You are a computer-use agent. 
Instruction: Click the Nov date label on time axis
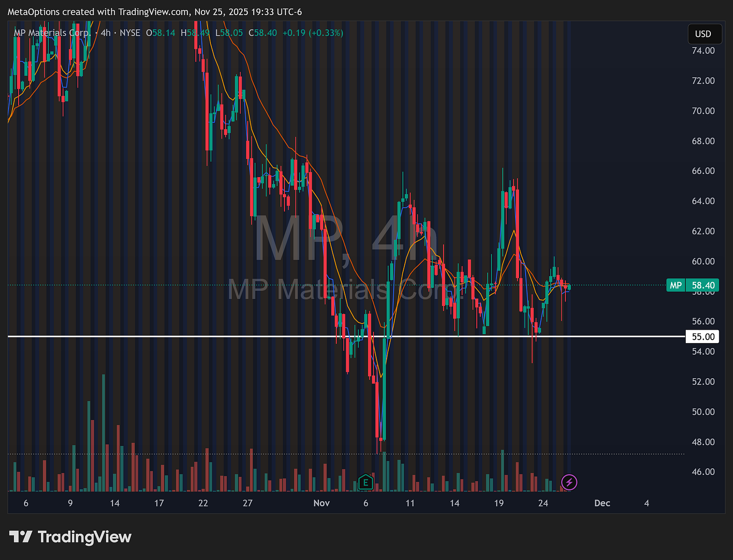pyautogui.click(x=321, y=503)
